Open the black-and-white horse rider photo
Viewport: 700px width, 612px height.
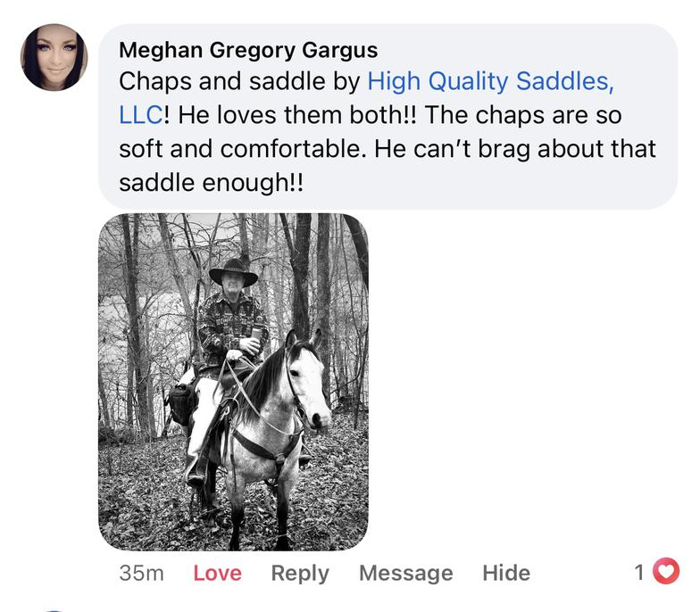[x=233, y=382]
